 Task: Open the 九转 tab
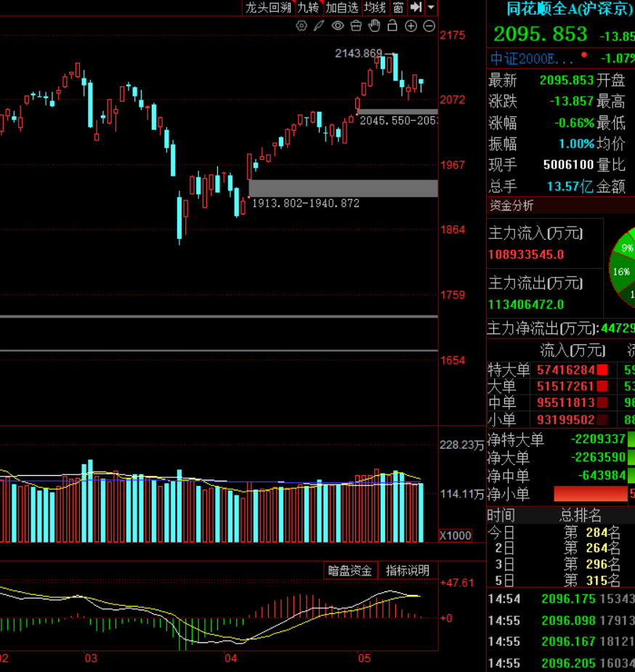(308, 7)
